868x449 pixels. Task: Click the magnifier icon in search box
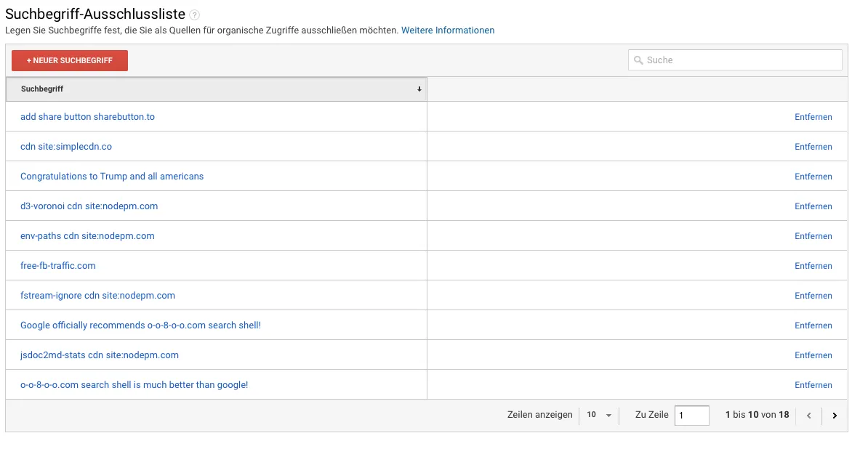(x=638, y=60)
